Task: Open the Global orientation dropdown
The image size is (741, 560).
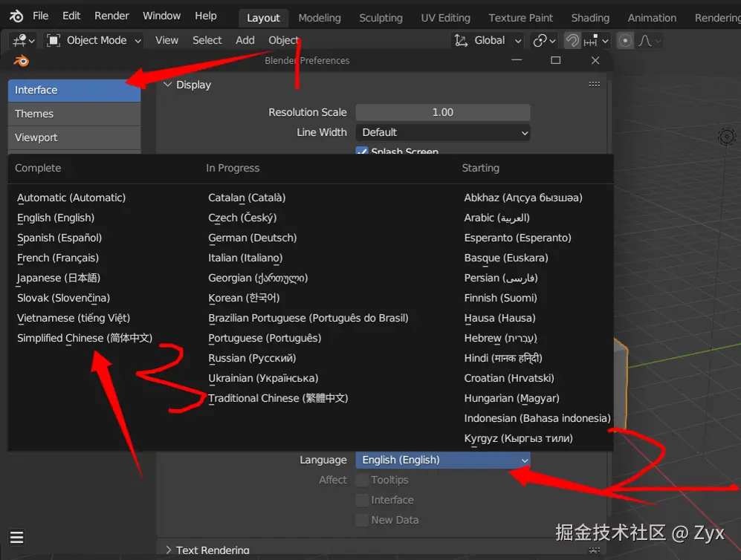Action: [488, 41]
